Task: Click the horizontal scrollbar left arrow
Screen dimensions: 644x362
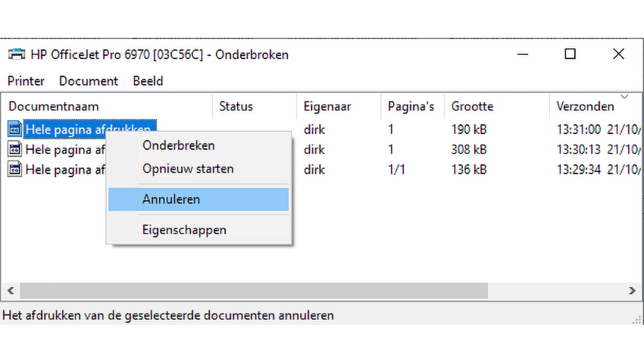Action: click(x=10, y=291)
